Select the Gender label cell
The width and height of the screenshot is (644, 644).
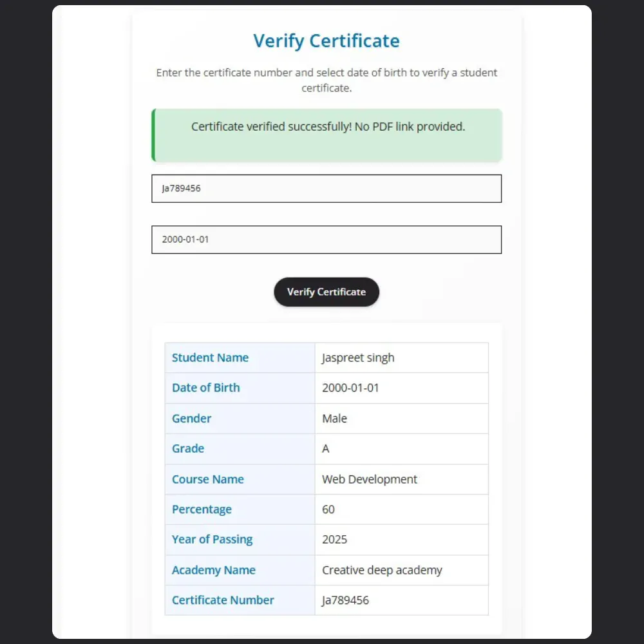point(240,419)
